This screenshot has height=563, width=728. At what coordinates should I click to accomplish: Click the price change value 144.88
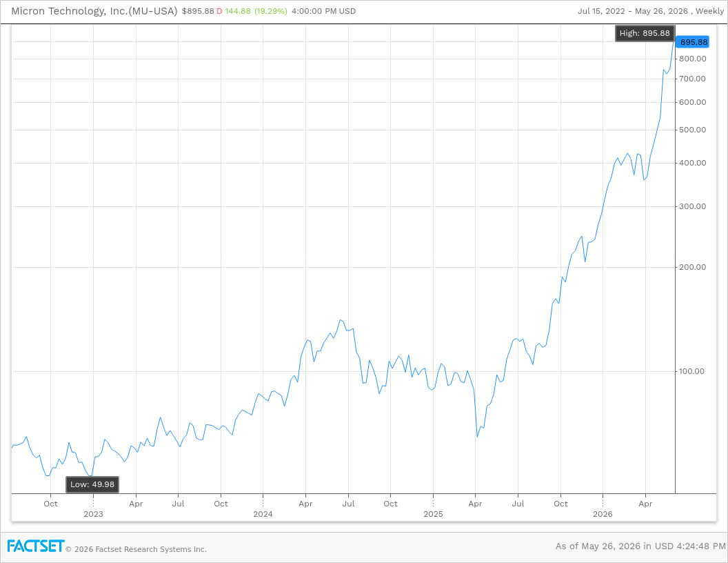[238, 11]
